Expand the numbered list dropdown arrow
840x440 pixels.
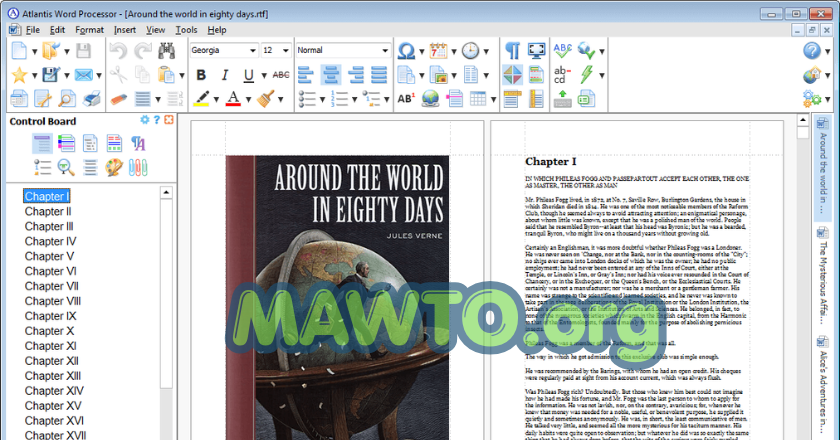(354, 99)
